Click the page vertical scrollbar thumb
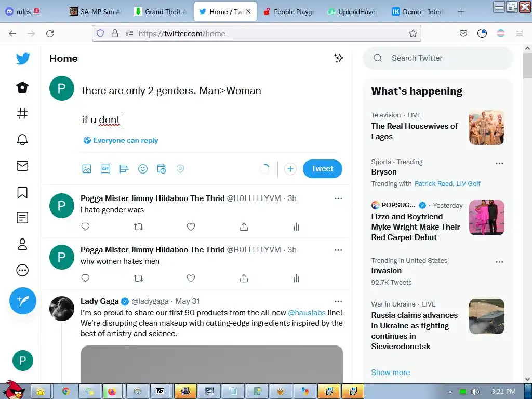532x399 pixels. [527, 65]
